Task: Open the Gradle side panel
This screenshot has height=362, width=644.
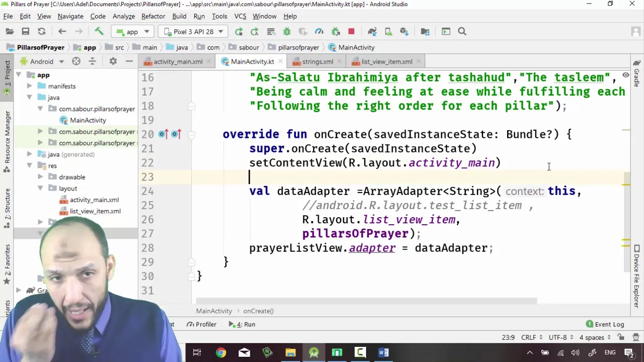Action: click(x=636, y=73)
